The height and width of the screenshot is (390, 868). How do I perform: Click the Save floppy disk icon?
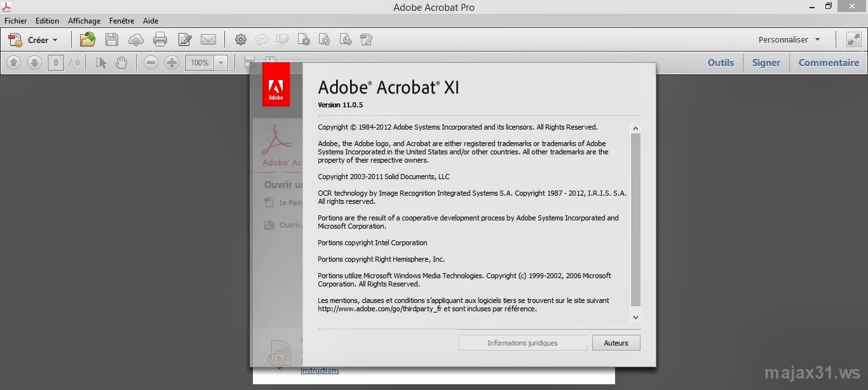(112, 39)
